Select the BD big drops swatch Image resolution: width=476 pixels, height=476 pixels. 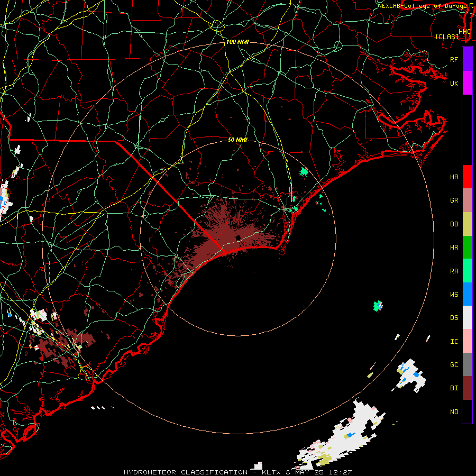(x=467, y=224)
